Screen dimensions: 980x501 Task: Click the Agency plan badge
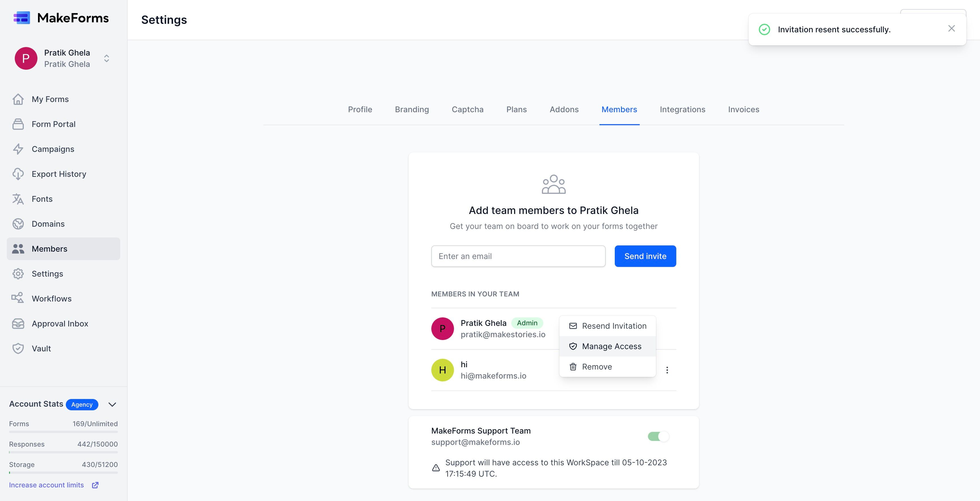point(82,404)
